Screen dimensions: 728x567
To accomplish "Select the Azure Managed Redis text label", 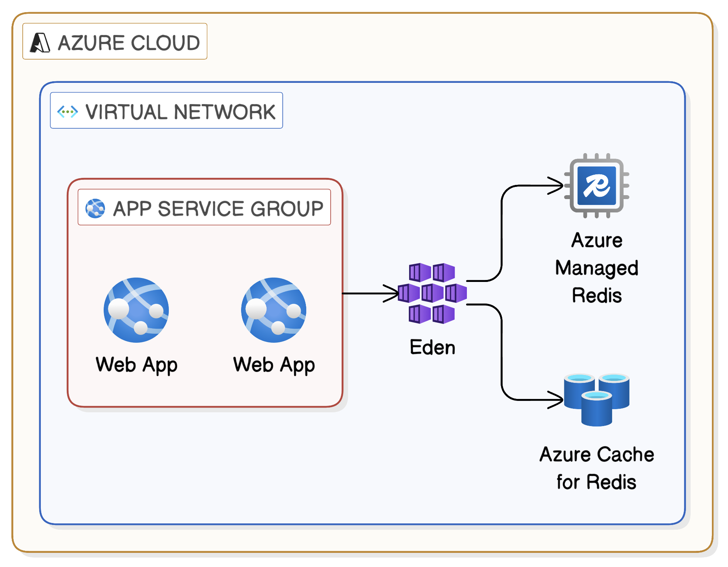I will click(596, 268).
